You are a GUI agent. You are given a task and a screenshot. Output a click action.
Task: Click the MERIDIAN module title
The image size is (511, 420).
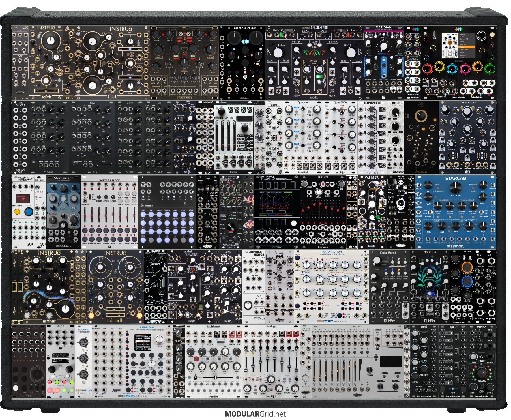click(383, 27)
